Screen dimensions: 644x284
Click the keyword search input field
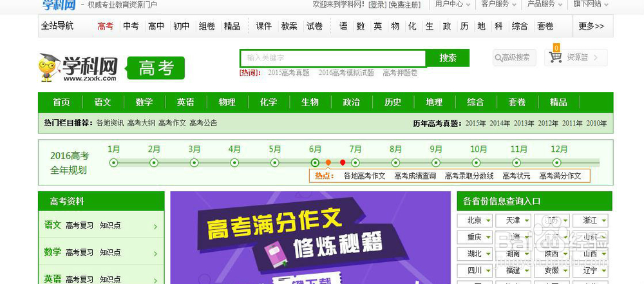(x=333, y=58)
